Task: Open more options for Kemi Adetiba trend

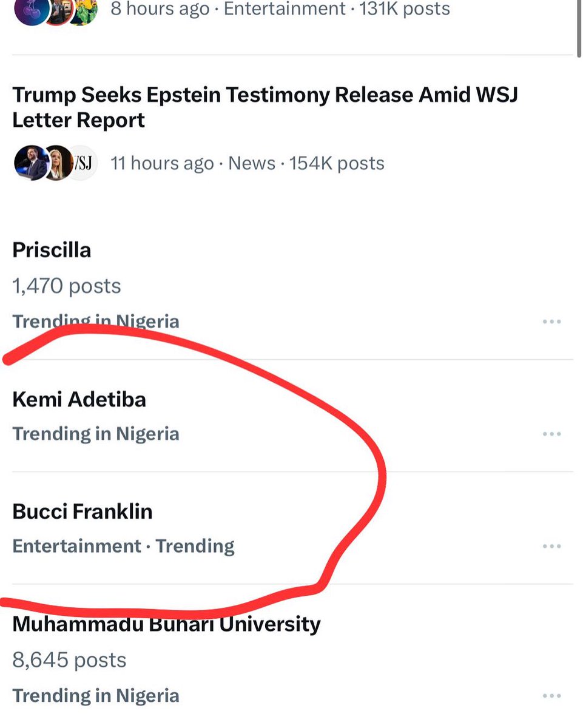Action: point(551,434)
